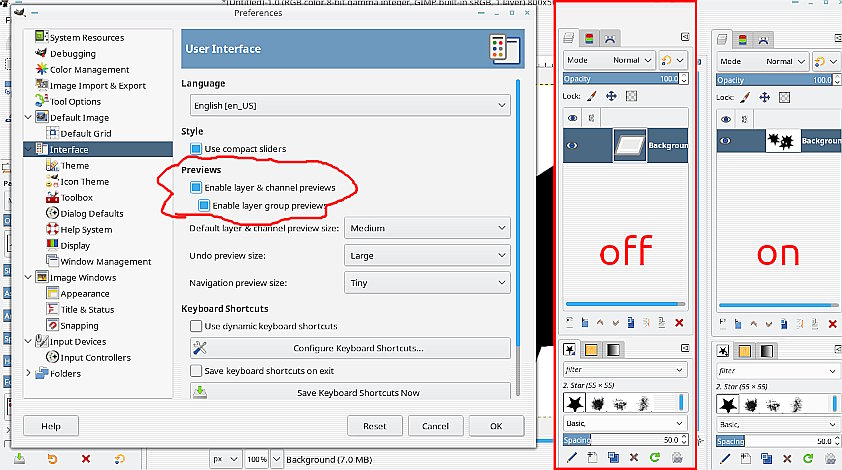This screenshot has height=470, width=842.
Task: Click configure tab menu icon in 'off' Layers dock
Action: tap(685, 37)
